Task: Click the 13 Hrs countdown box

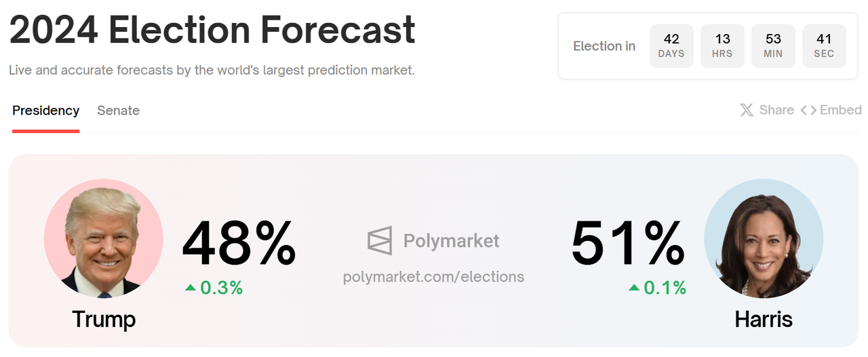Action: [722, 45]
